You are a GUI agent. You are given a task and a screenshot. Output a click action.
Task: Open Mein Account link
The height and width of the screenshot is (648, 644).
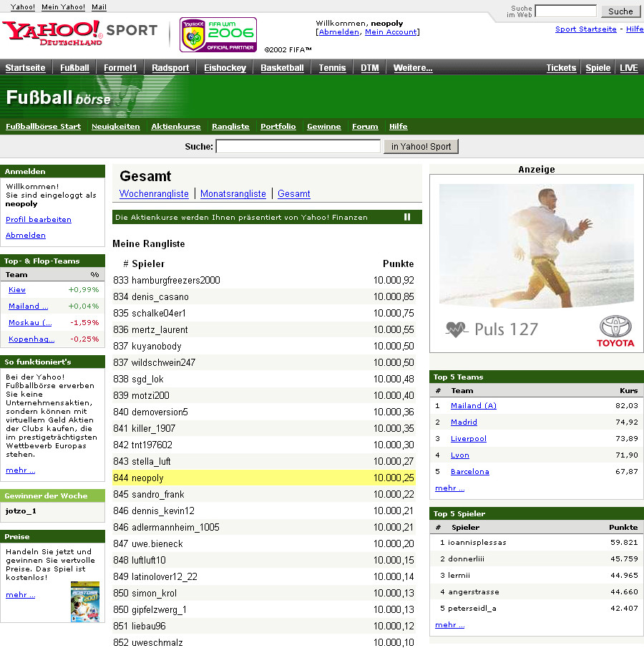point(391,32)
